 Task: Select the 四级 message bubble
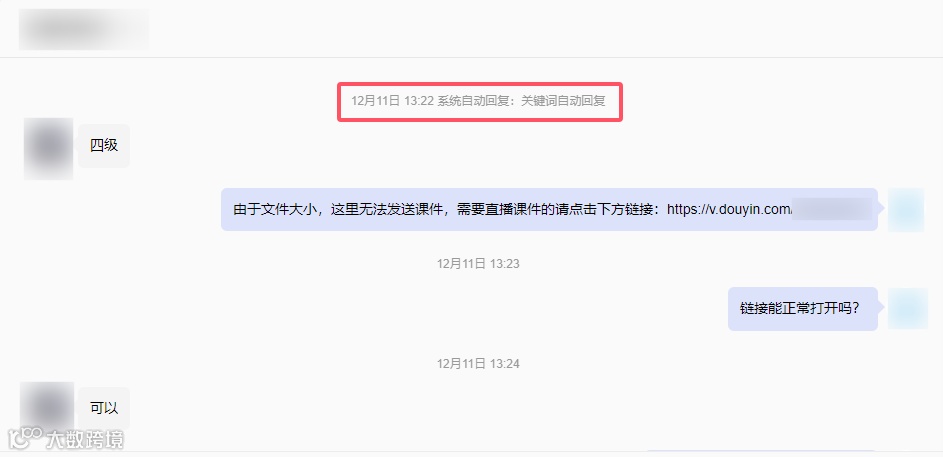[x=104, y=146]
